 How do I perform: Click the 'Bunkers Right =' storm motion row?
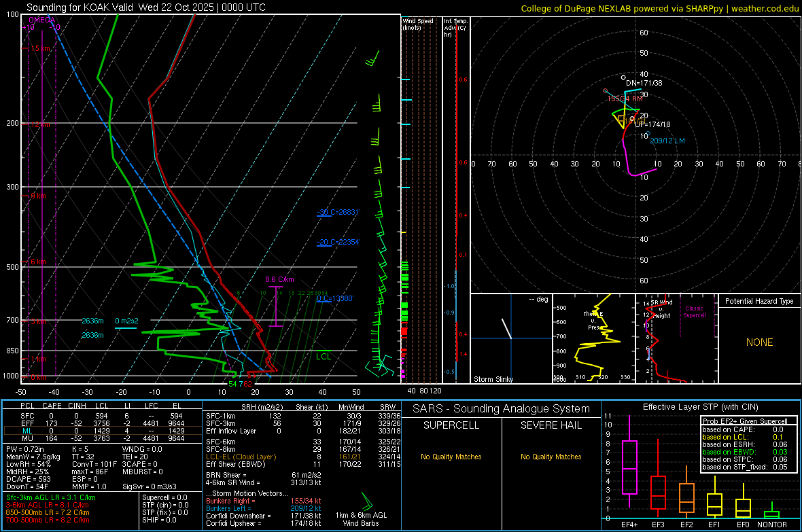[x=264, y=501]
